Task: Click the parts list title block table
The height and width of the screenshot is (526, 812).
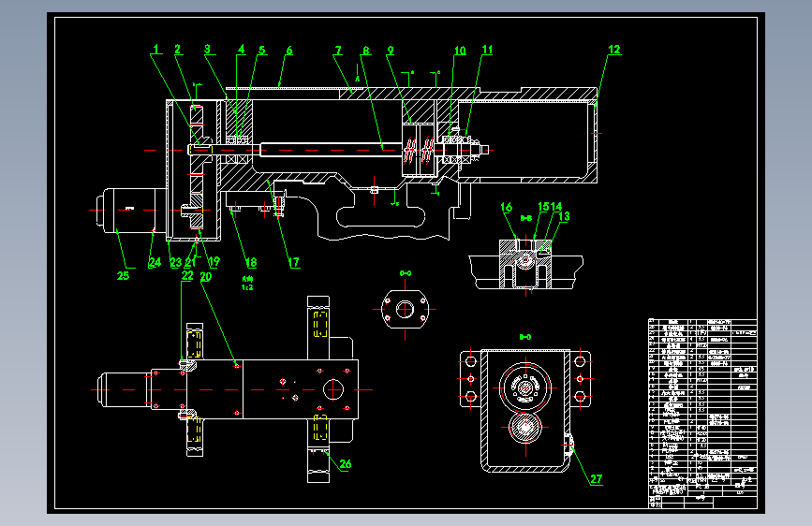Action: pos(702,413)
